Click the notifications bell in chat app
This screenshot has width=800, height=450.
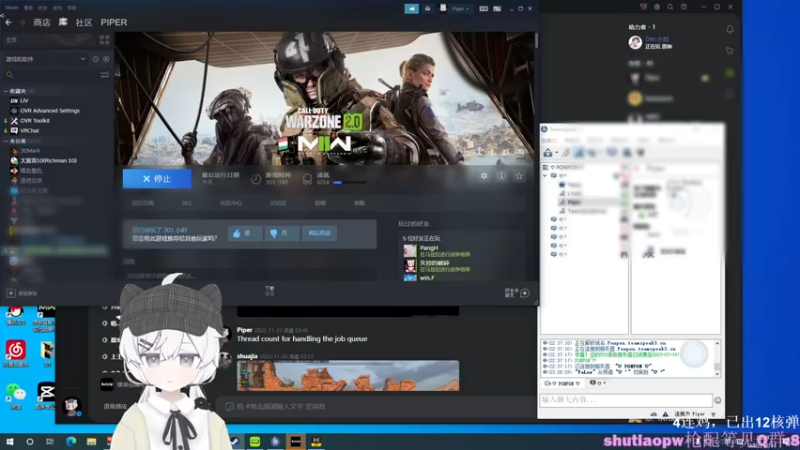pos(730,30)
